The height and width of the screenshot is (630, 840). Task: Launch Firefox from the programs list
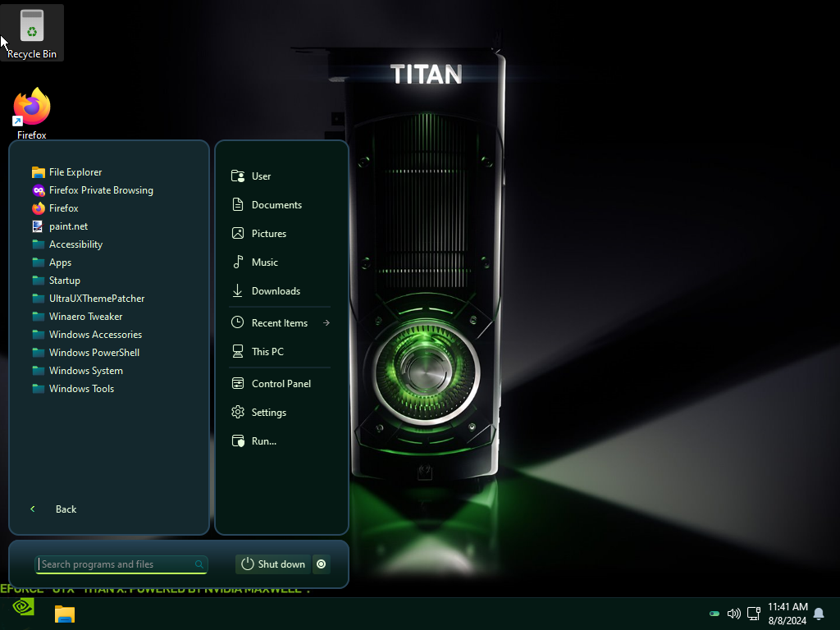click(55, 208)
